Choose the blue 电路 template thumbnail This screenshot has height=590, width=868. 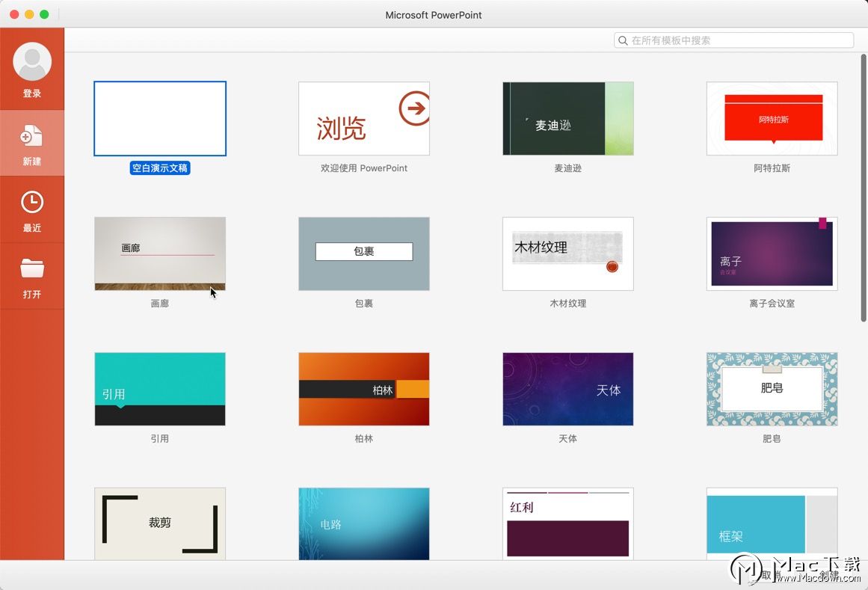[x=363, y=523]
